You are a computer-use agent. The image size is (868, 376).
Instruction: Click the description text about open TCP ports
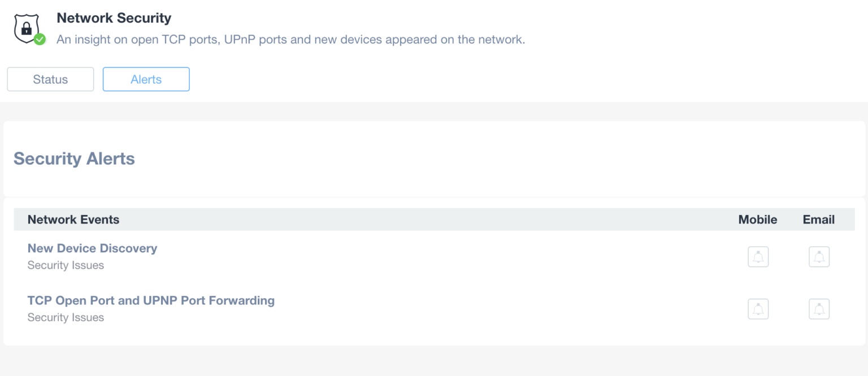(x=290, y=40)
